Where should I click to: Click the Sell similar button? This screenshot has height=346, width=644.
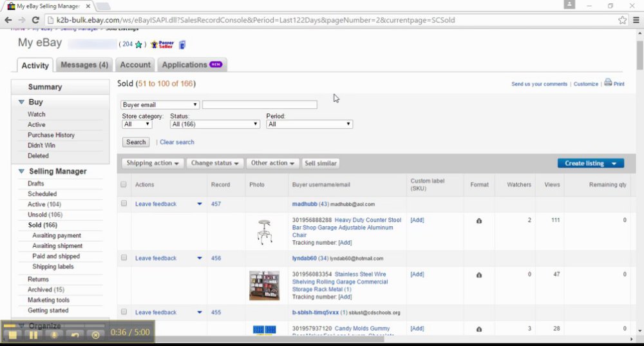pyautogui.click(x=321, y=163)
